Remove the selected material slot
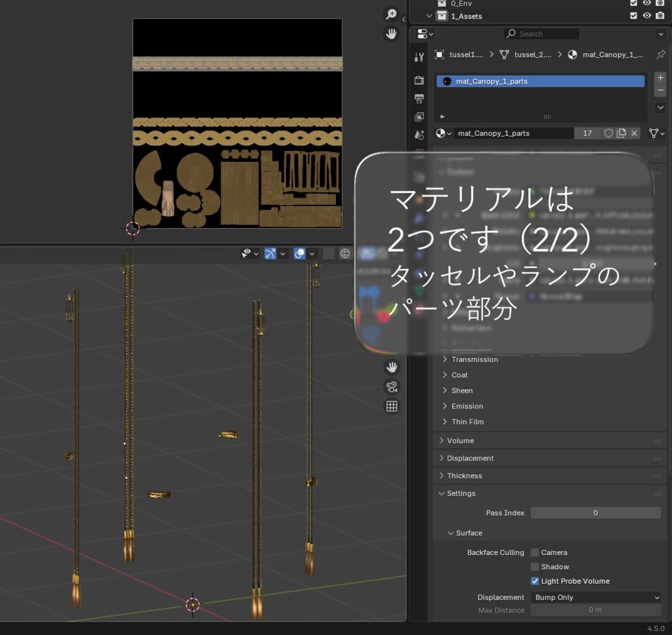This screenshot has width=672, height=635. 660,91
